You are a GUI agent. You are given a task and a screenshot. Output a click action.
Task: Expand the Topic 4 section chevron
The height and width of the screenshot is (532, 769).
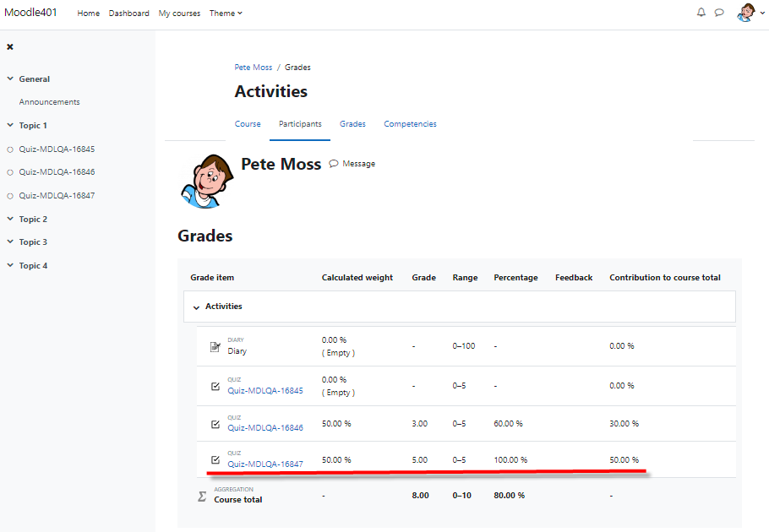click(x=10, y=265)
